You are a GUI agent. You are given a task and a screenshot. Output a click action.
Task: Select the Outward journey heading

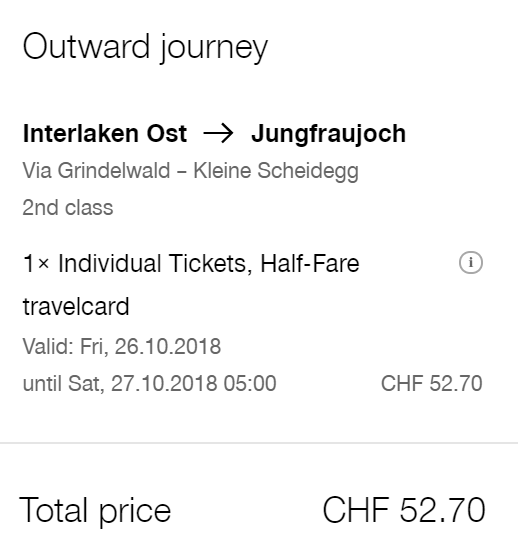(145, 47)
